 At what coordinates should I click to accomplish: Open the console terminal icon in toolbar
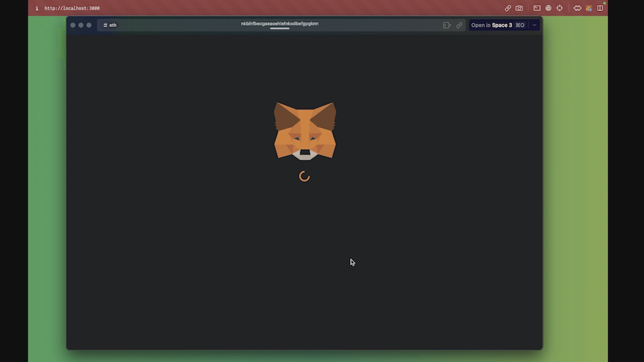537,8
